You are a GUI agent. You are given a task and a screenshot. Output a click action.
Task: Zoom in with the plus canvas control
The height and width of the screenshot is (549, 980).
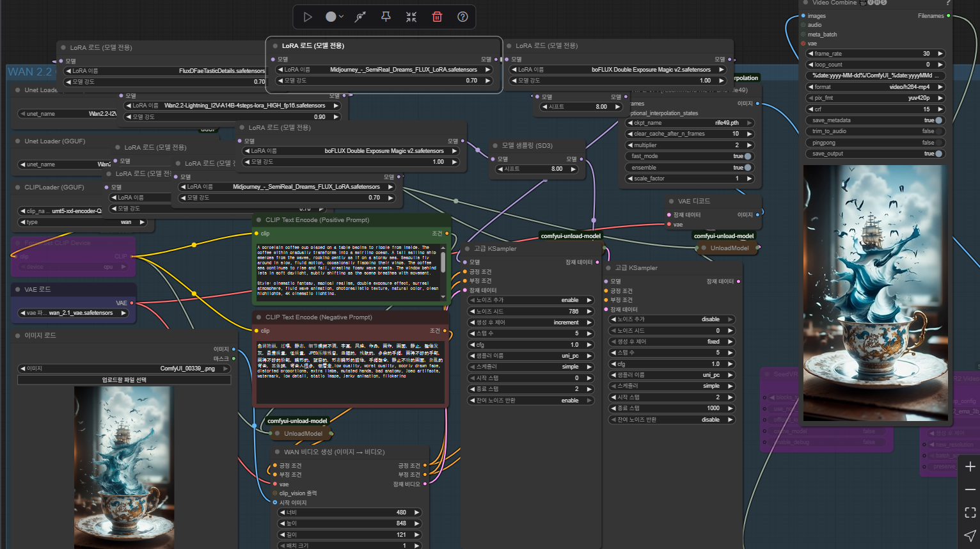coord(970,466)
